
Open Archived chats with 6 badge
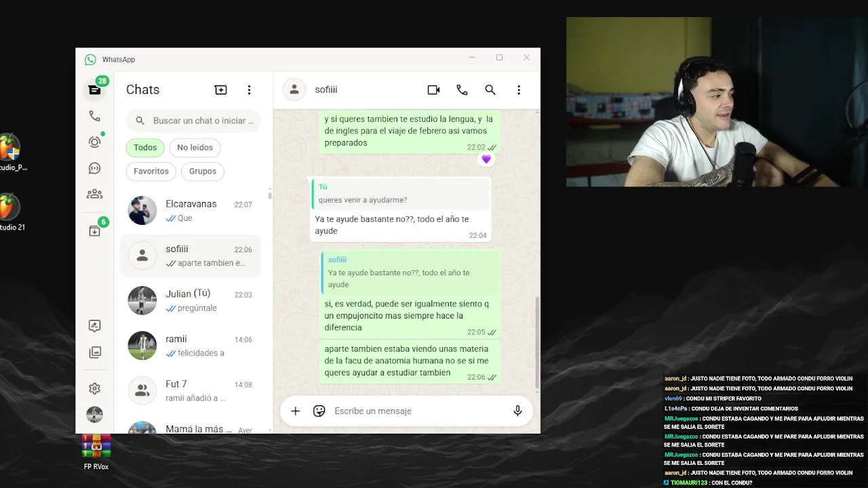click(x=94, y=231)
